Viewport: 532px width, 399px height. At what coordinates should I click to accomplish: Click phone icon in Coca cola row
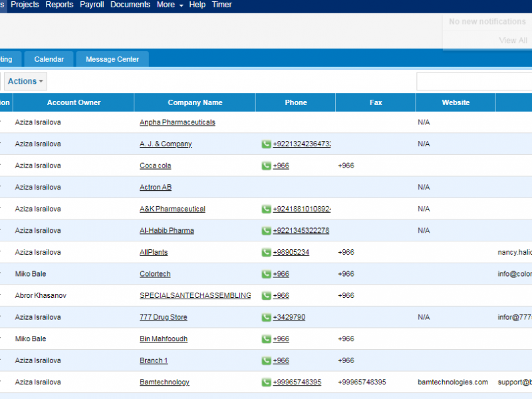click(267, 166)
